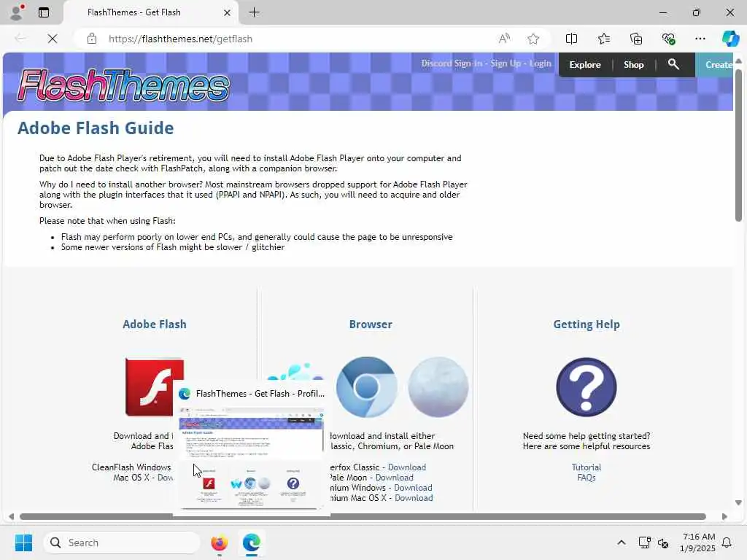The width and height of the screenshot is (747, 560).
Task: Open the Copilot sidebar icon
Action: [x=730, y=39]
